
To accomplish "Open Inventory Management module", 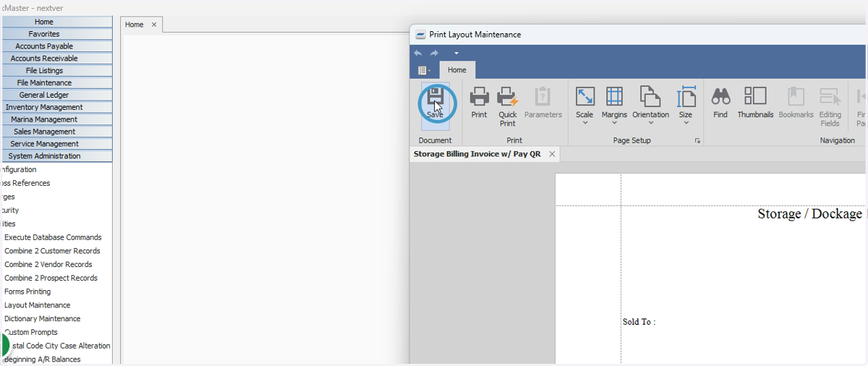I will (57, 107).
